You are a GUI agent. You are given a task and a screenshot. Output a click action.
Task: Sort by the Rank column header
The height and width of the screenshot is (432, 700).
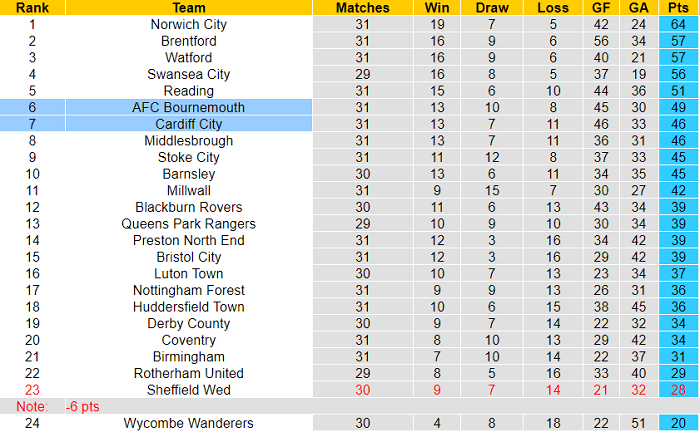(32, 7)
